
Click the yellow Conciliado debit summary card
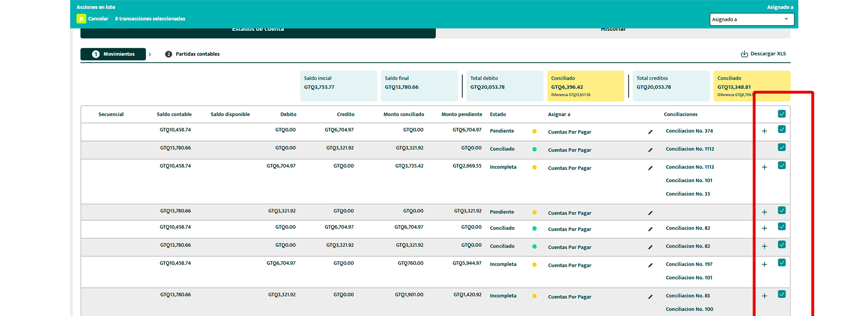coord(585,86)
